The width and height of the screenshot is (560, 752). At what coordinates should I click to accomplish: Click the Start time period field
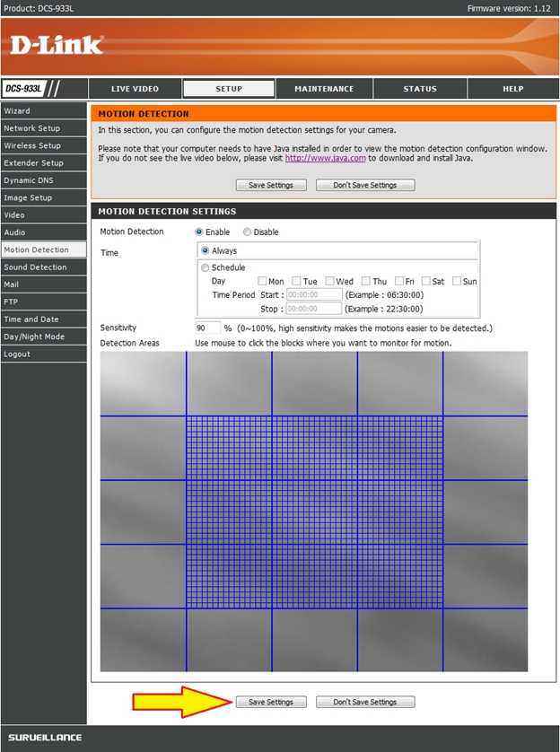tap(314, 294)
